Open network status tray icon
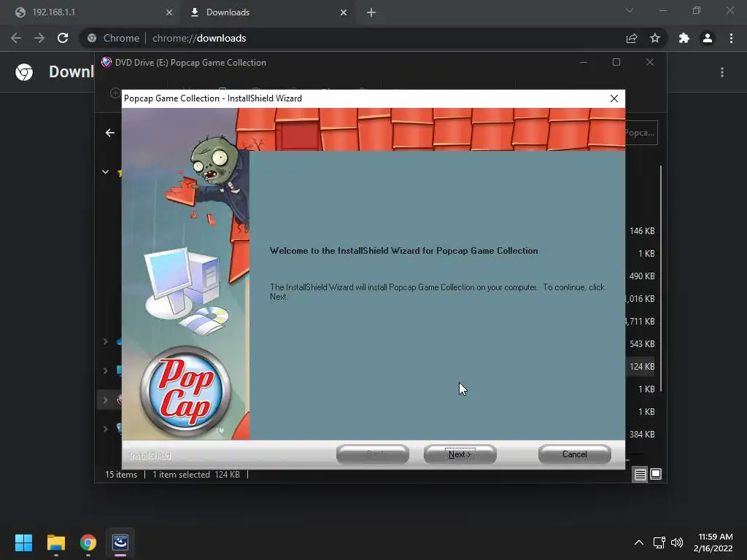 pyautogui.click(x=659, y=542)
